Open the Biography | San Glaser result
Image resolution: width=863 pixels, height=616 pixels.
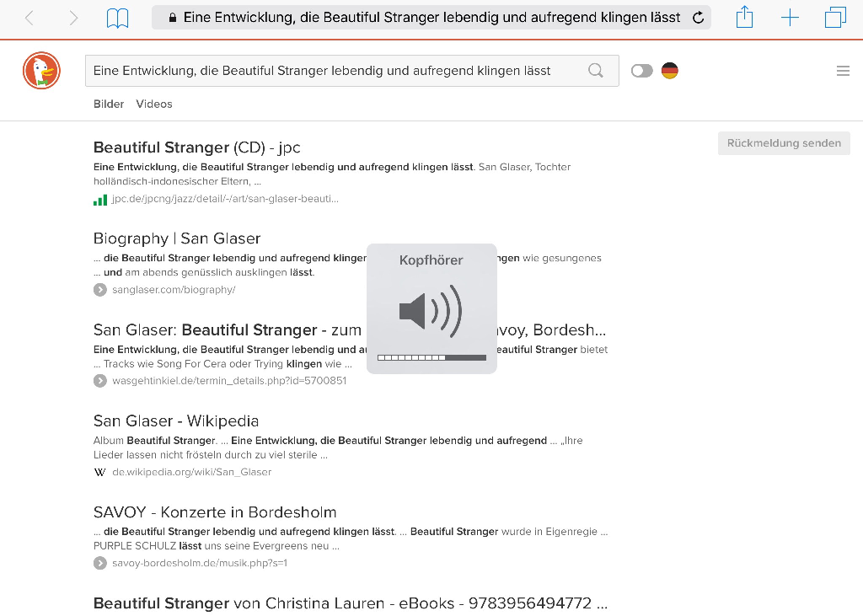[177, 238]
